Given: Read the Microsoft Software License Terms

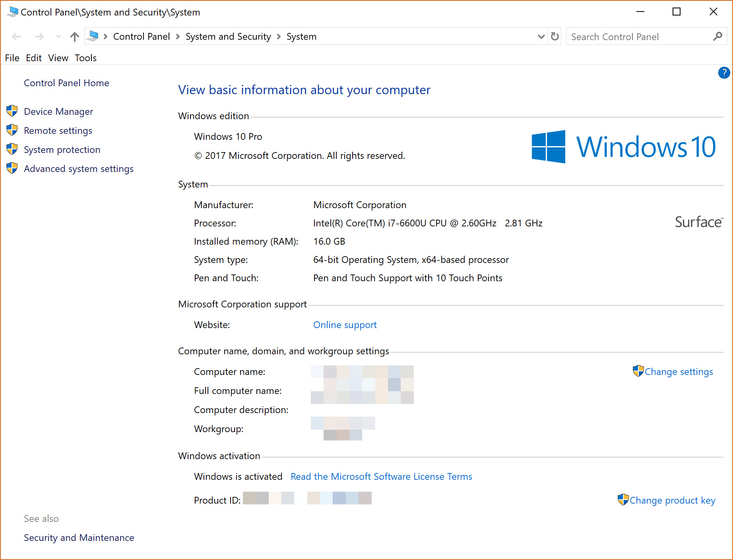Looking at the screenshot, I should [x=381, y=476].
